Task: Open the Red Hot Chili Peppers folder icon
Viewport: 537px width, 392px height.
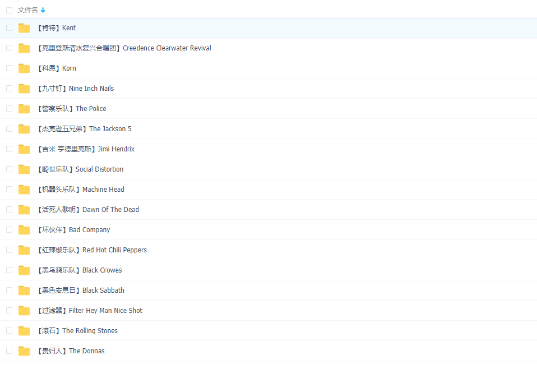Action: tap(24, 251)
